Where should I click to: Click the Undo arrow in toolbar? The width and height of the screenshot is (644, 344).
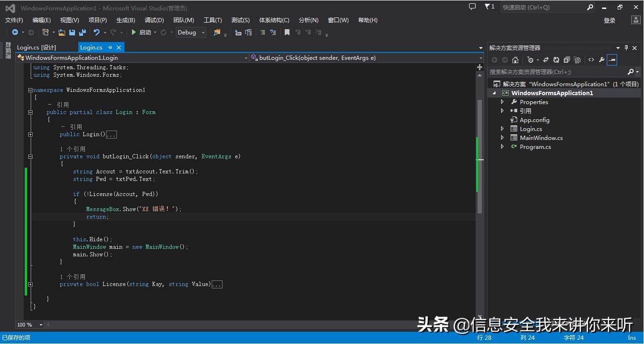(97, 33)
